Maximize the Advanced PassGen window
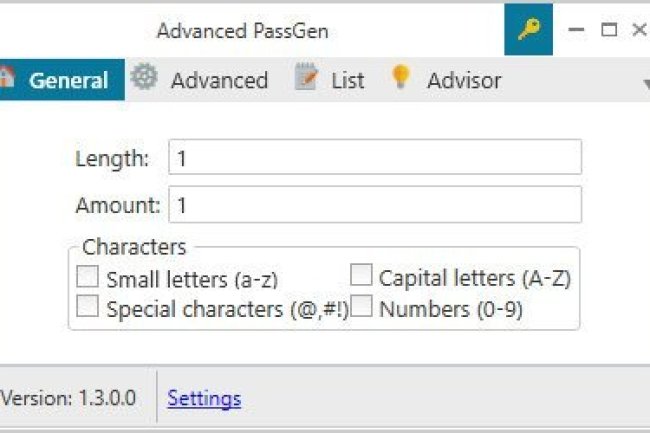The image size is (650, 433). click(x=608, y=30)
